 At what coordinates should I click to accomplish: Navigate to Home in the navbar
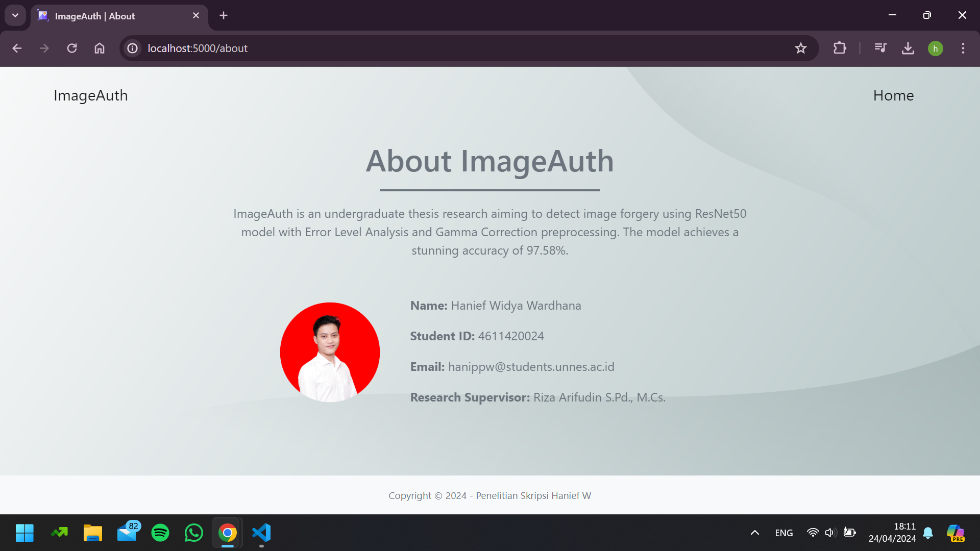pos(893,95)
